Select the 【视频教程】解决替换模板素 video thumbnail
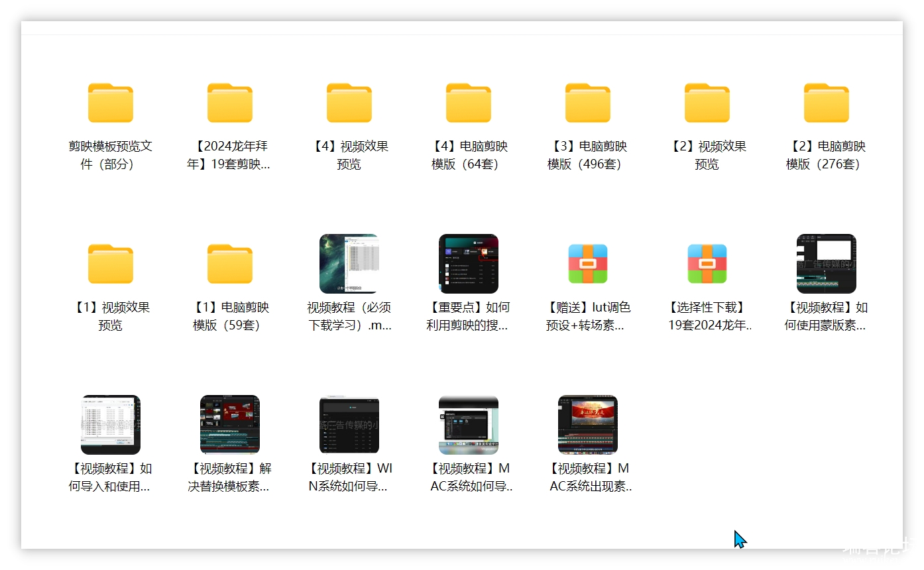 [x=230, y=425]
